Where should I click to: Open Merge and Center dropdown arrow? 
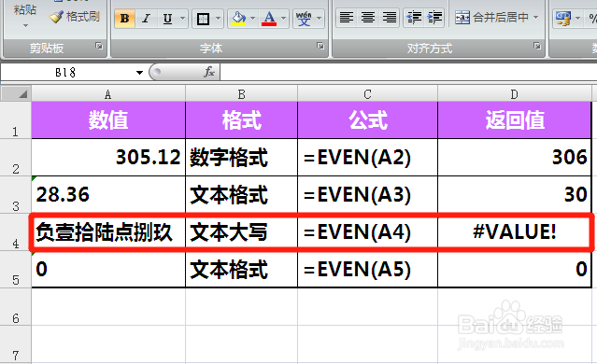point(535,18)
